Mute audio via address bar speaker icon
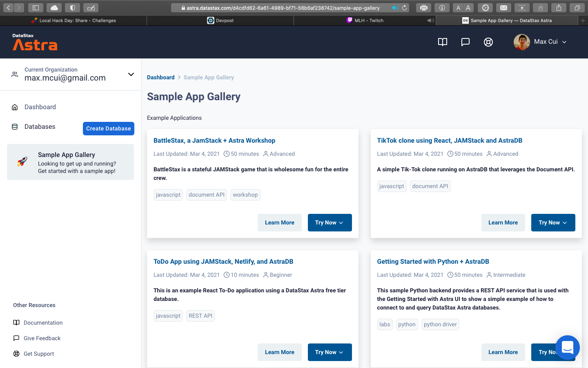The width and height of the screenshot is (588, 368). point(395,8)
